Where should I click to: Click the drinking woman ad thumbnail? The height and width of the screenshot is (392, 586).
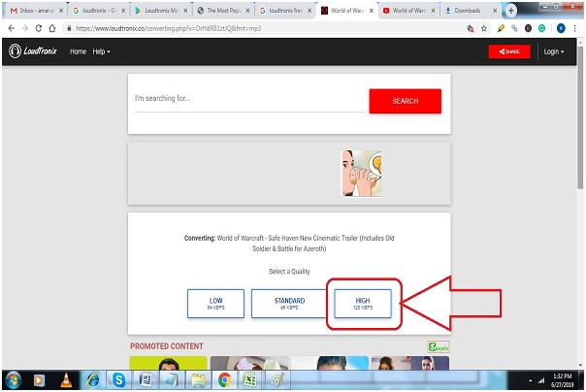click(x=361, y=174)
